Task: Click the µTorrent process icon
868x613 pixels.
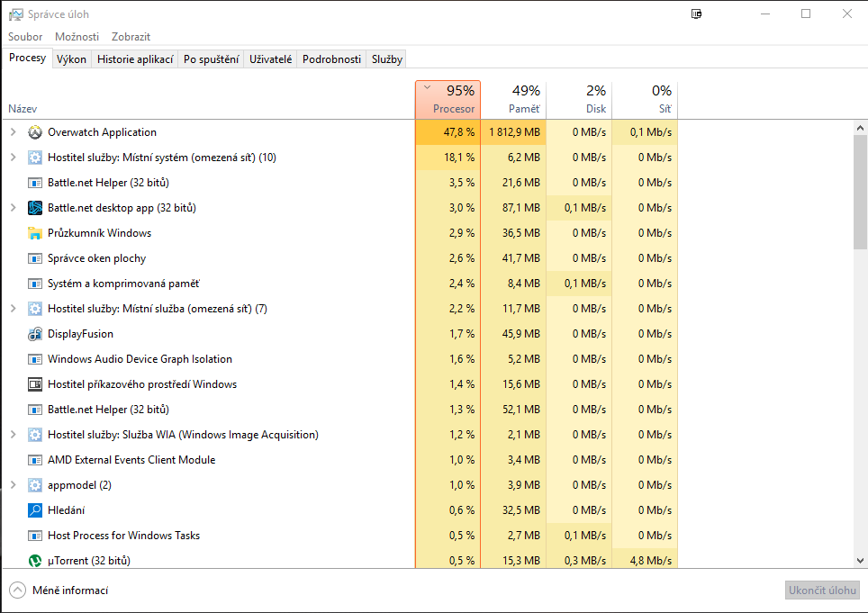Action: click(35, 561)
